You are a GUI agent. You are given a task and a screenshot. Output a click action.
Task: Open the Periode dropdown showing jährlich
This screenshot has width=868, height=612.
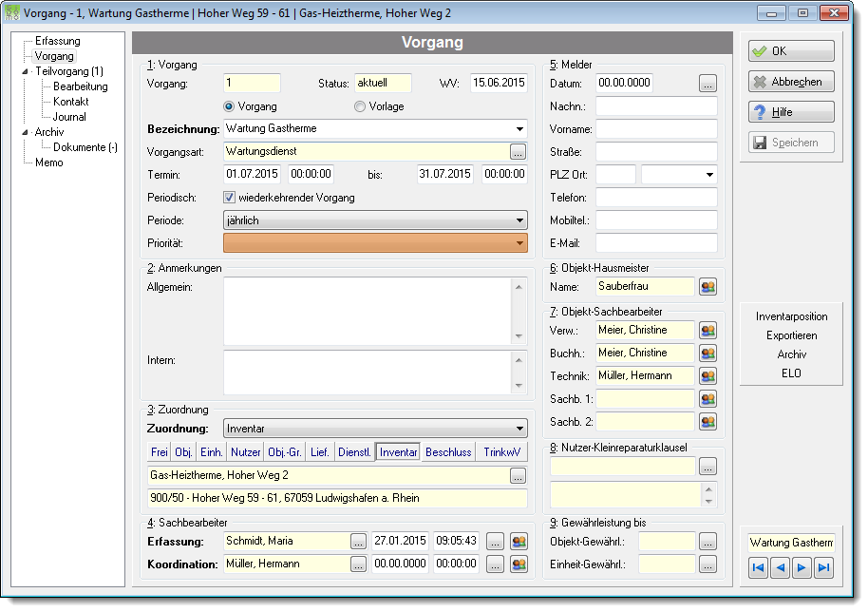375,220
